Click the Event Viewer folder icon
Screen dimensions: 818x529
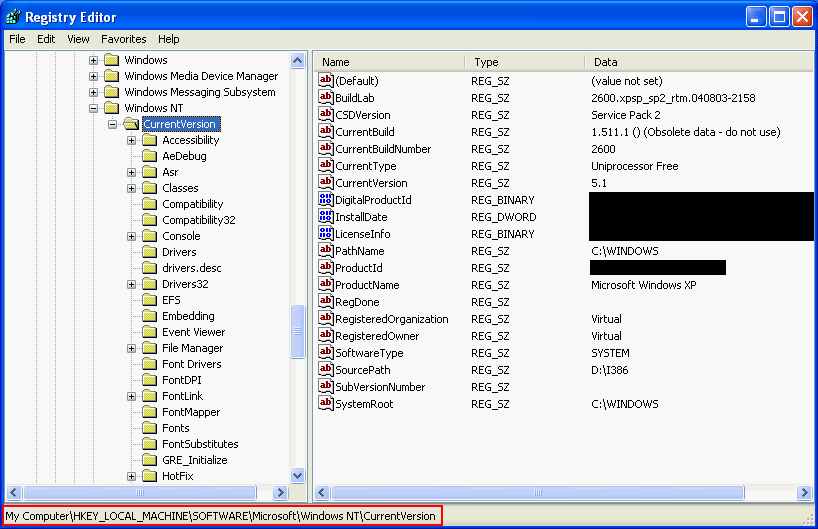point(150,332)
